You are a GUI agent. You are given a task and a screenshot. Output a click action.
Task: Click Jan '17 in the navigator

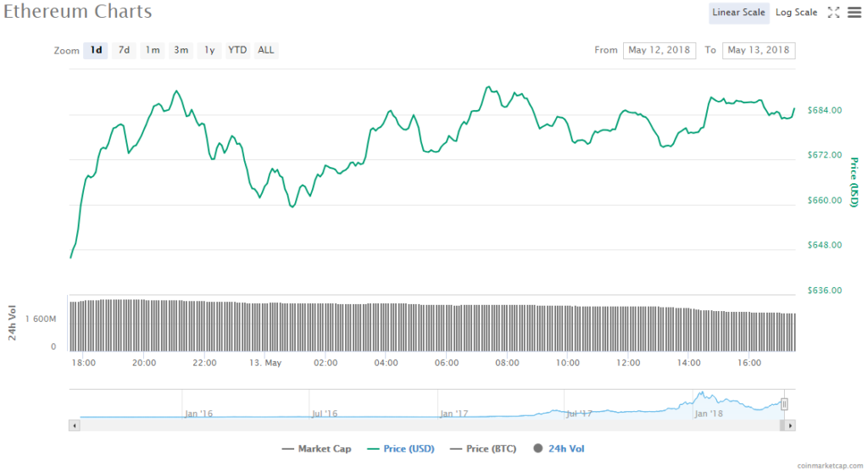(453, 414)
